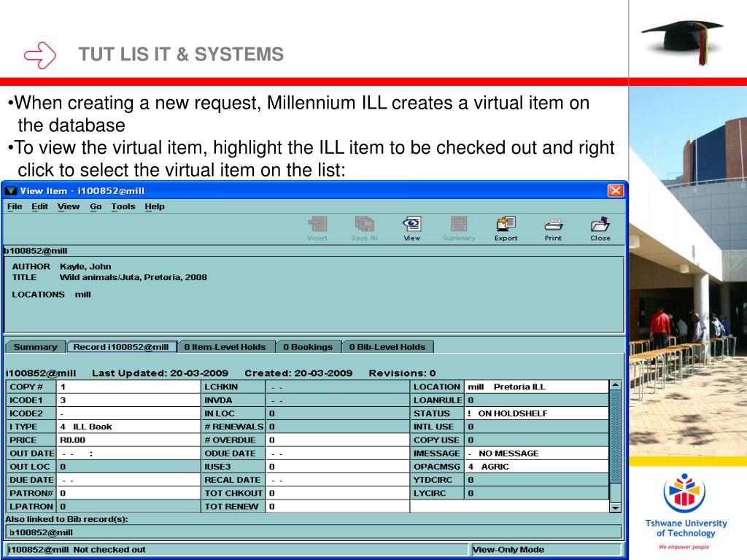Open the Help menu
The width and height of the screenshot is (747, 560).
(155, 206)
